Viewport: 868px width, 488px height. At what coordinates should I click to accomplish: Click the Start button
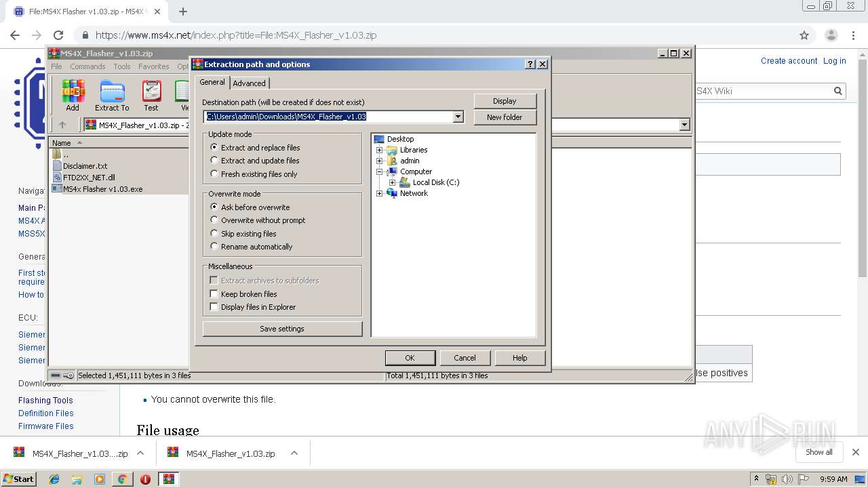18,479
